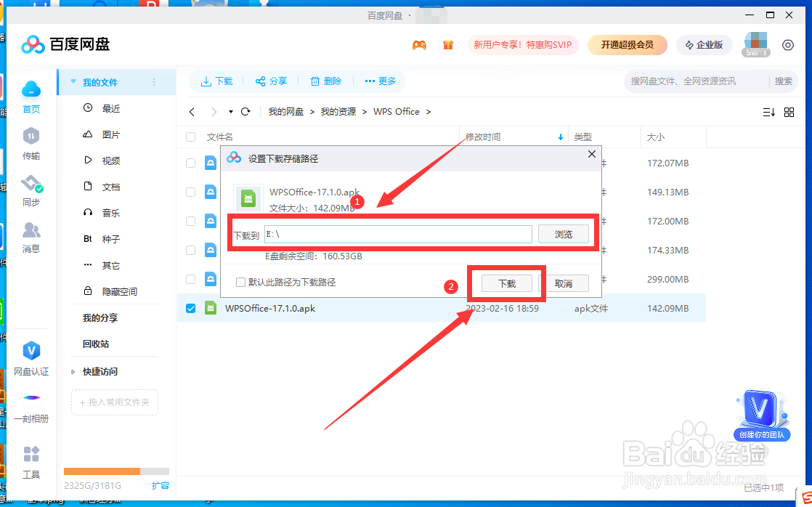This screenshot has width=812, height=507.
Task: Open 我的文件 three-dot options menu
Action: coord(154,82)
